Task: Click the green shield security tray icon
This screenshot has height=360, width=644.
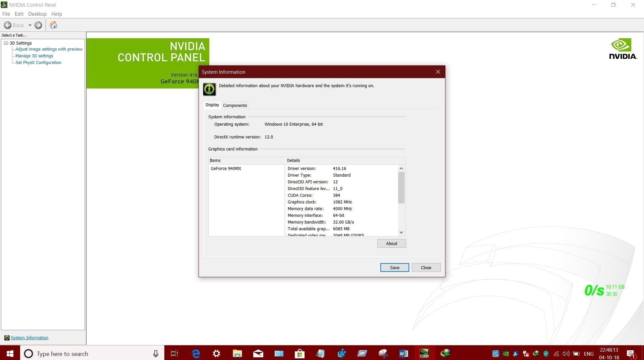Action: pos(546,354)
